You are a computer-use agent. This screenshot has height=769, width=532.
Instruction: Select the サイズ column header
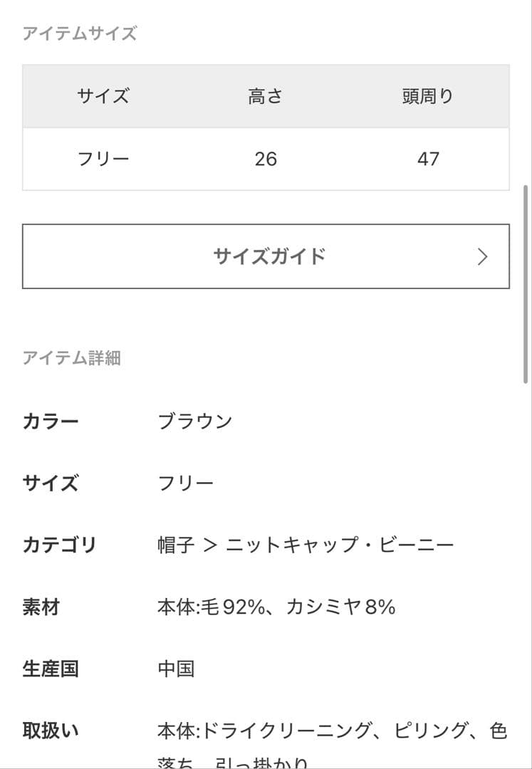pyautogui.click(x=103, y=98)
